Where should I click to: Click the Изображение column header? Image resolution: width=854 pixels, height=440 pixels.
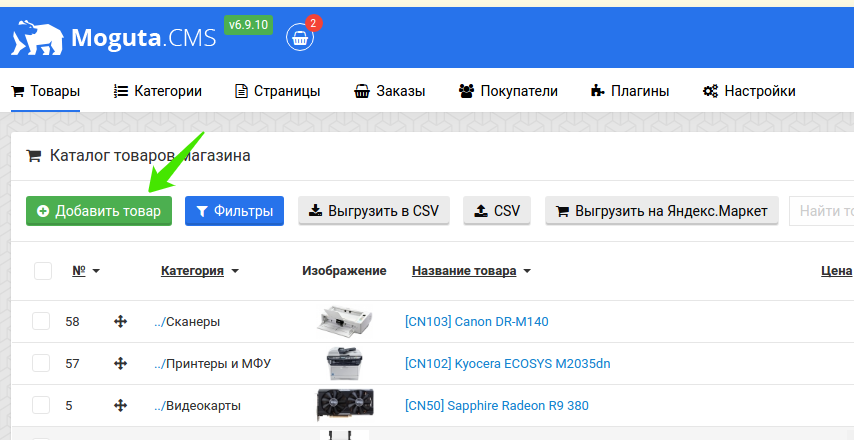[344, 271]
